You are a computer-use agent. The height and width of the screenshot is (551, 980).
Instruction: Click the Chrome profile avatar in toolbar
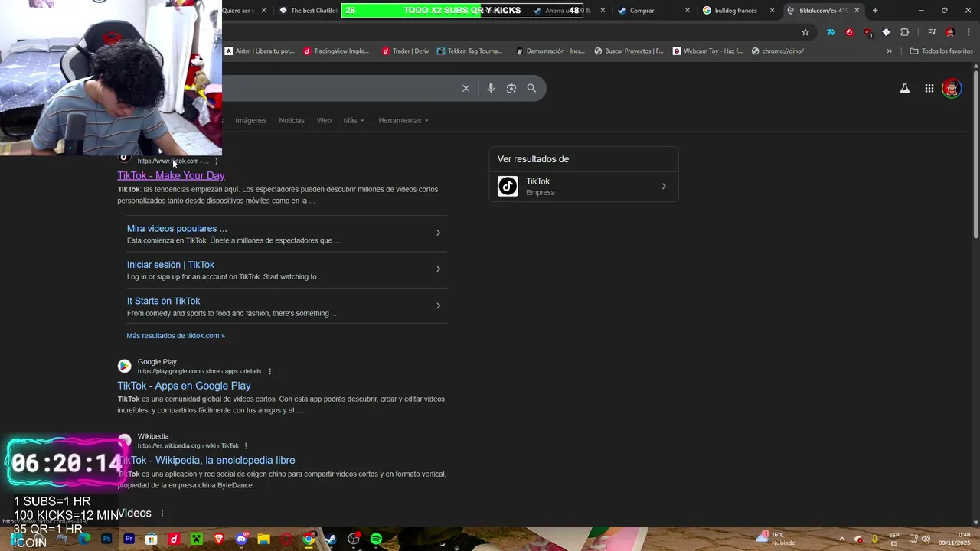click(950, 32)
